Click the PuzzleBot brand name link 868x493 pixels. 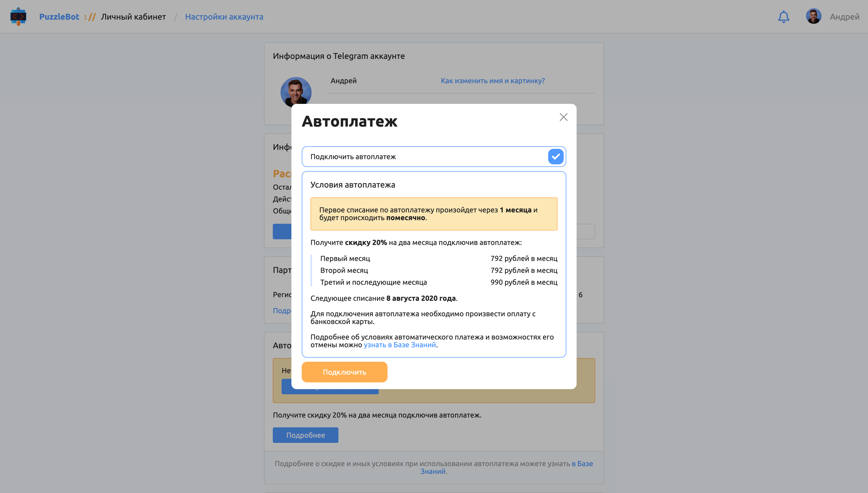59,17
